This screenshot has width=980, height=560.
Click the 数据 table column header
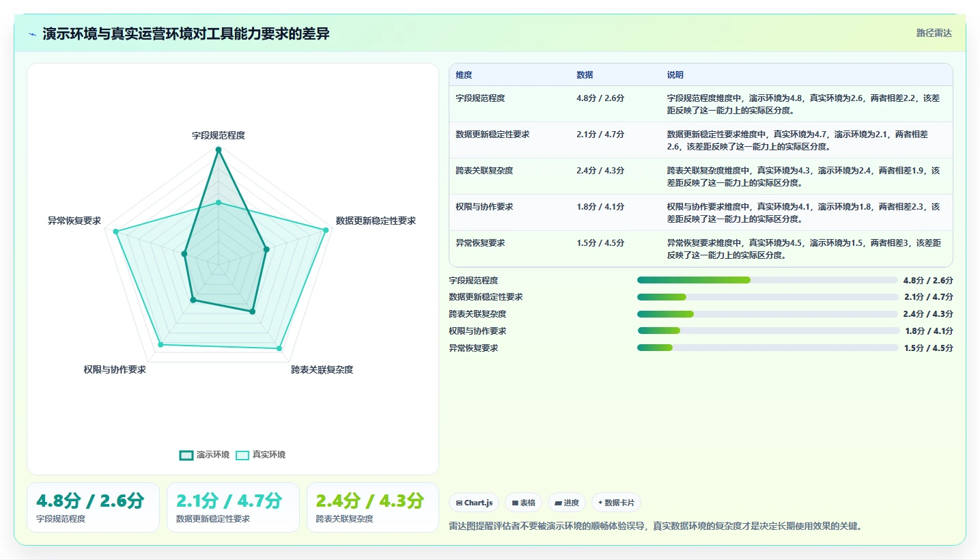click(x=585, y=75)
